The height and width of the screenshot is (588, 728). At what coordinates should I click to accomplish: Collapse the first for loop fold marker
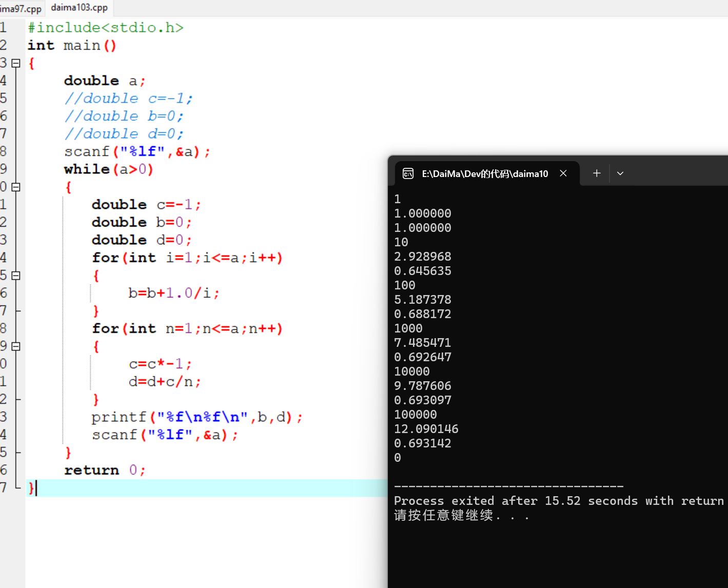point(16,276)
